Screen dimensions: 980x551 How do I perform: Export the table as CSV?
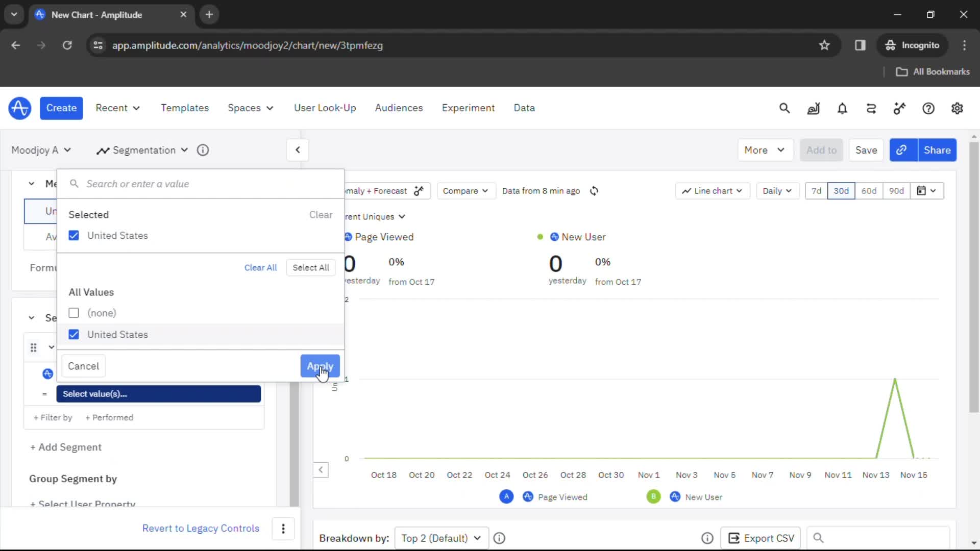761,538
